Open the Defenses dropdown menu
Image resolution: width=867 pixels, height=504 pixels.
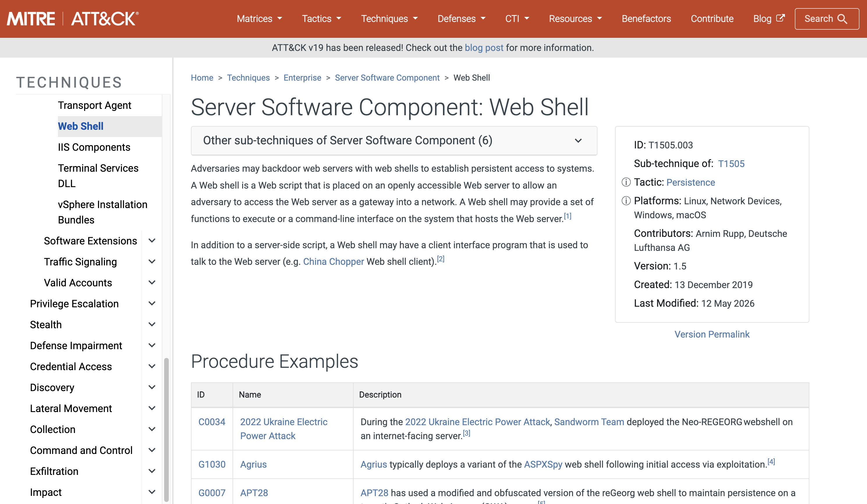coord(462,19)
